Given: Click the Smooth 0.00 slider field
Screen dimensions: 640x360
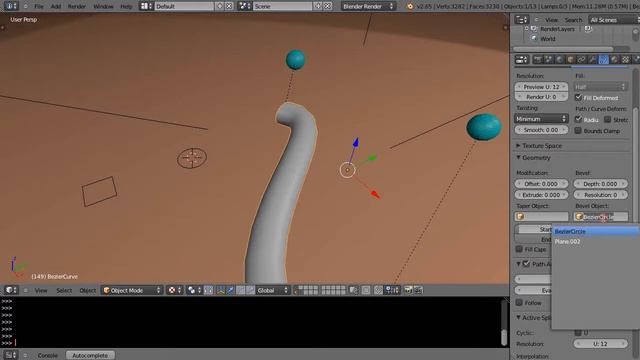Looking at the screenshot, I should 541,130.
